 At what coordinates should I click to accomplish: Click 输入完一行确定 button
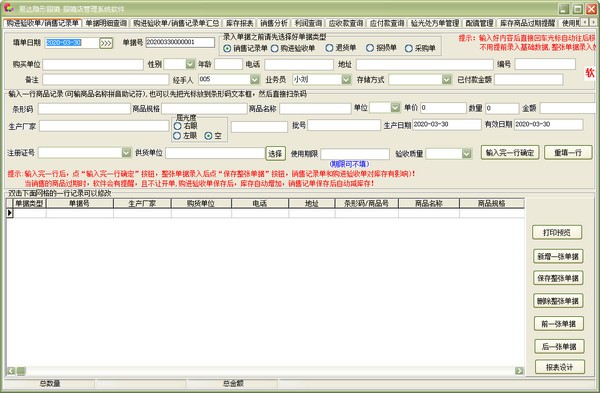tap(510, 153)
